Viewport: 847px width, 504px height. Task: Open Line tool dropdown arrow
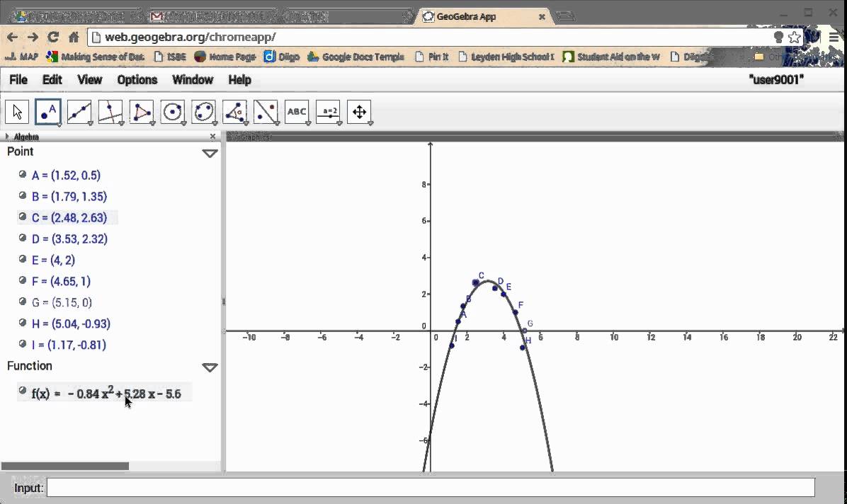click(90, 124)
